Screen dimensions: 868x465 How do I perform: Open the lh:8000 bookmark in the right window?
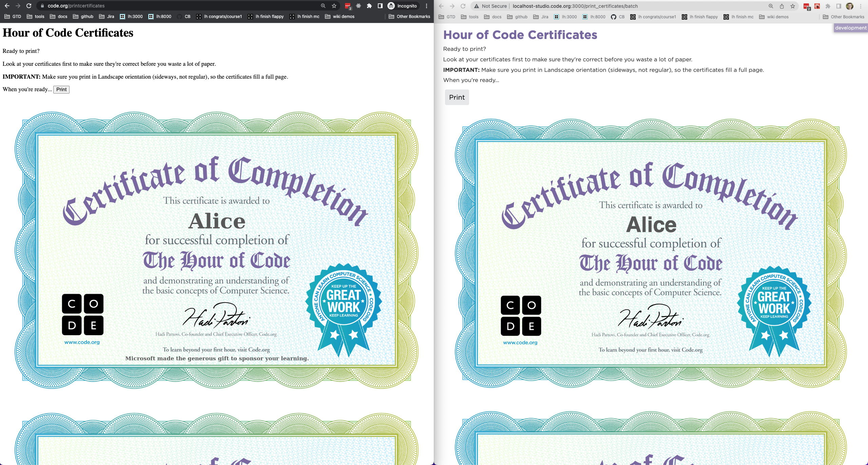tap(594, 17)
